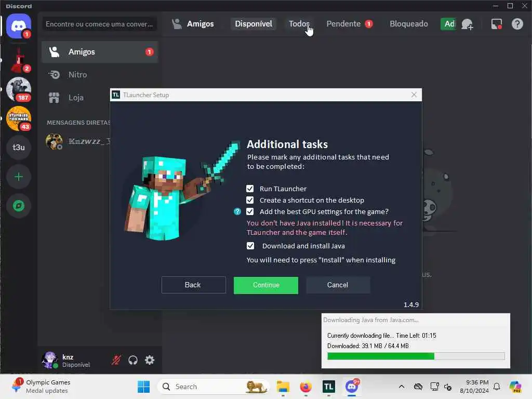Image resolution: width=532 pixels, height=399 pixels.
Task: Open the Olympic Games widget on the taskbar
Action: [x=41, y=387]
